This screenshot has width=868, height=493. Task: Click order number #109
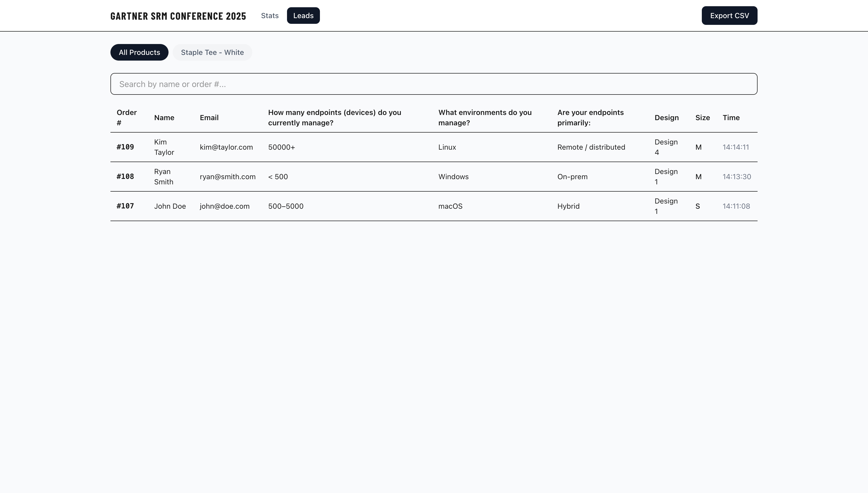(125, 147)
